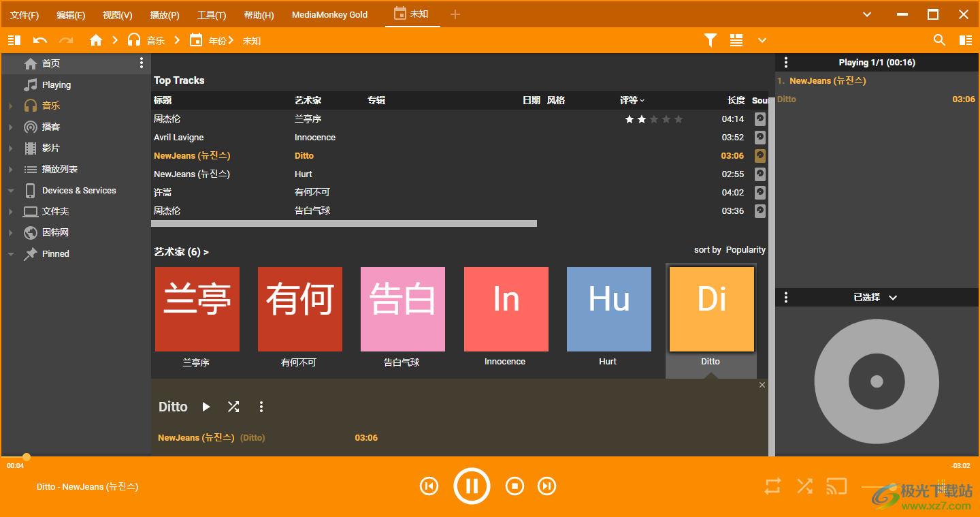Screen dimensions: 980x517
Task: Enable shuffle mode at the bottom right
Action: pos(804,486)
